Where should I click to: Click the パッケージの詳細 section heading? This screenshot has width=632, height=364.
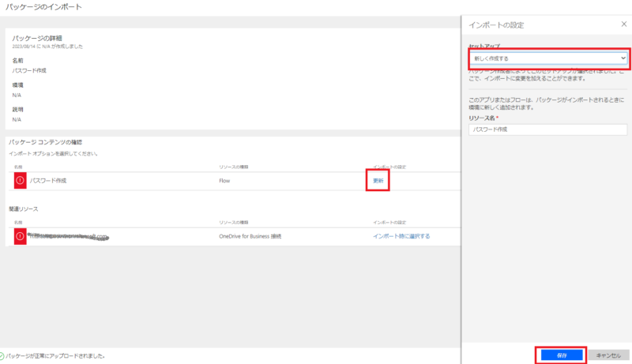(x=36, y=38)
